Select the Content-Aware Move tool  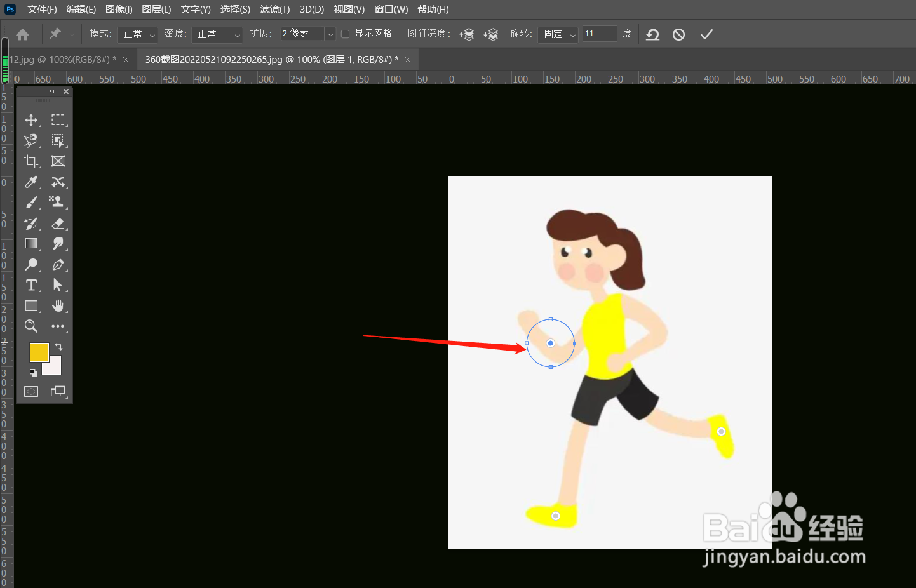coord(58,182)
